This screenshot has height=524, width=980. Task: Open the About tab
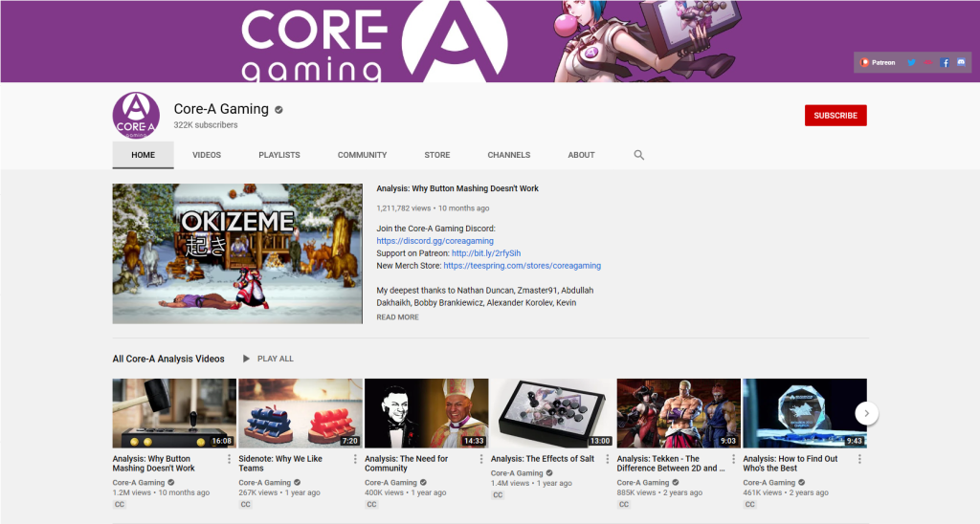(581, 155)
